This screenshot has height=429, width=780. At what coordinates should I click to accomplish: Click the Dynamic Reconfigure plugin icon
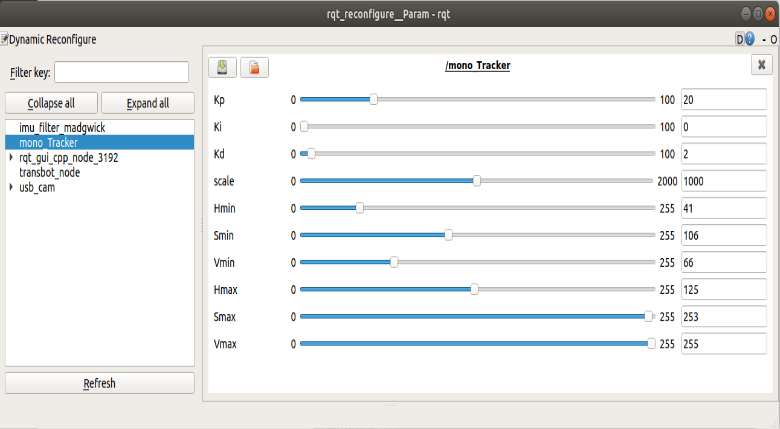pos(4,39)
